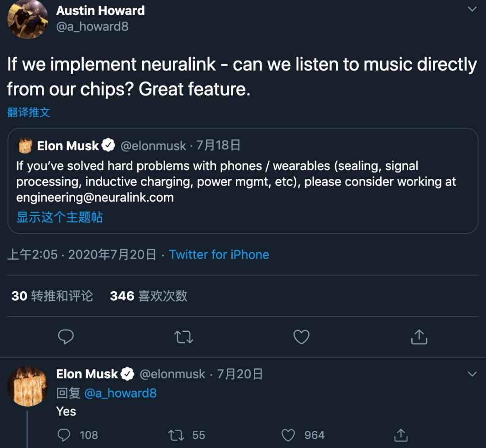Like Elon Musk's 'Yes' reply
Image resolution: width=486 pixels, height=448 pixels.
(x=288, y=435)
